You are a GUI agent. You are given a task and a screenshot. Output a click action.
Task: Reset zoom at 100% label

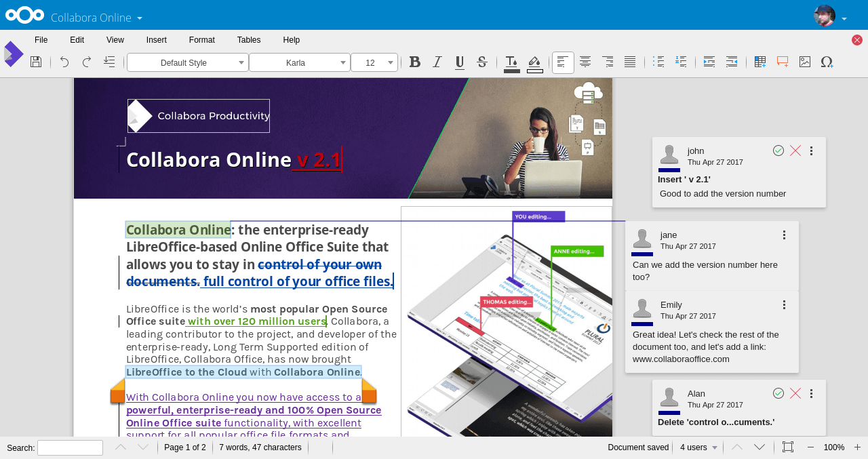834,447
